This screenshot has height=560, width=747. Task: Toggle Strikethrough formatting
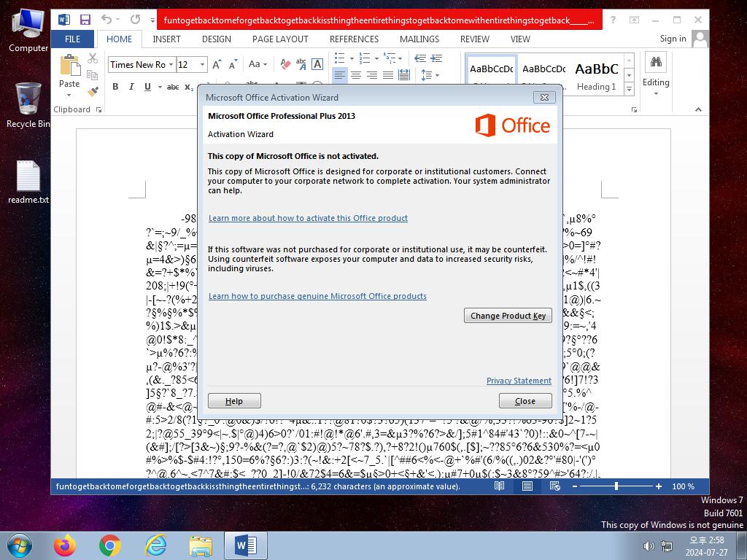pos(173,87)
